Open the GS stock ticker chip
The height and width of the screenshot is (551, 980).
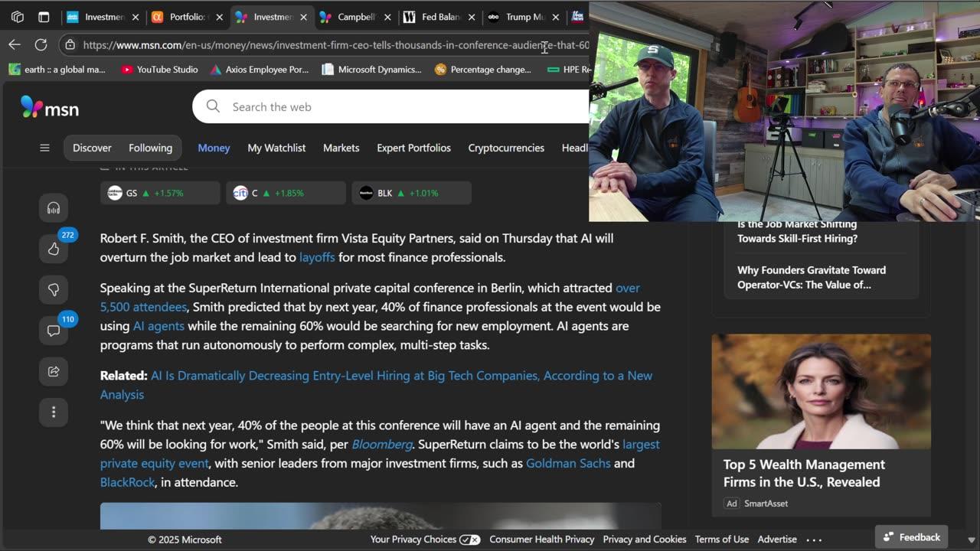click(160, 193)
